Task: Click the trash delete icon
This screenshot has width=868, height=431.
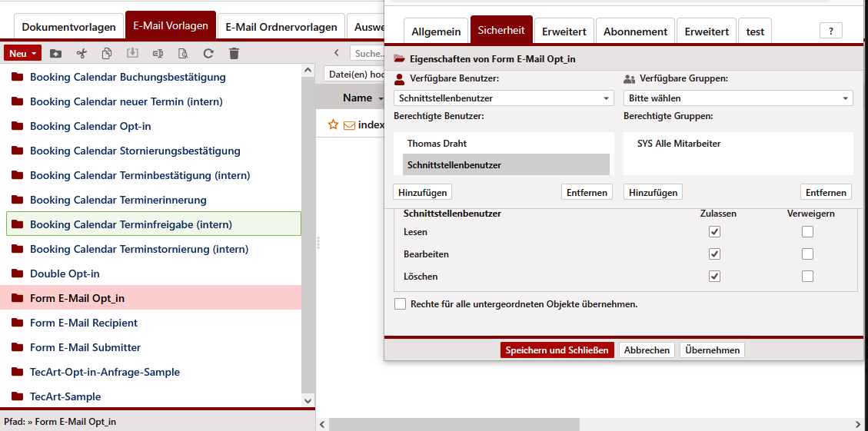Action: (234, 54)
